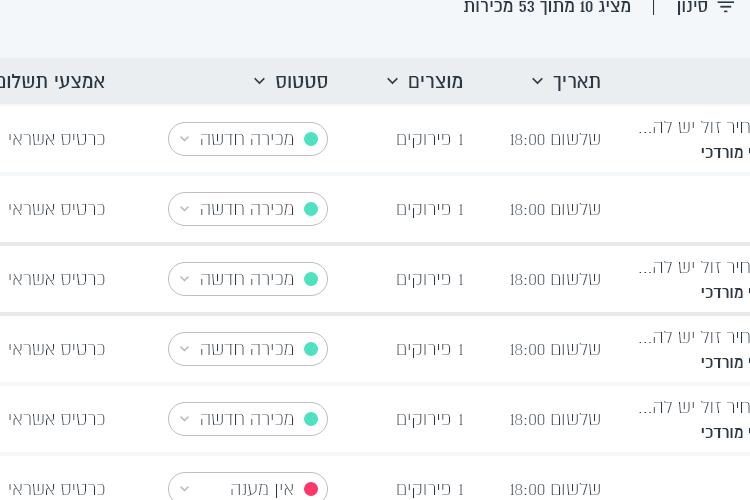Click the סינון filter text
750x500 pixels.
[x=692, y=7]
